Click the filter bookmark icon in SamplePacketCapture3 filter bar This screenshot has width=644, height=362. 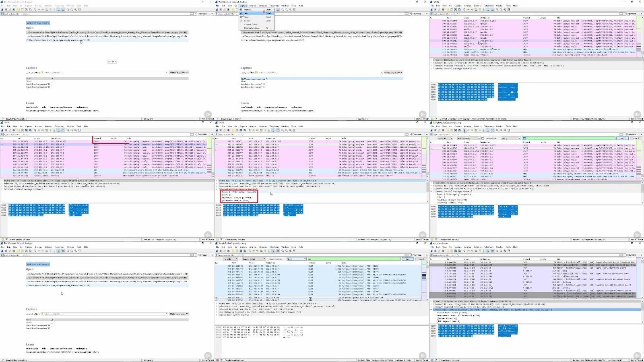[431, 134]
